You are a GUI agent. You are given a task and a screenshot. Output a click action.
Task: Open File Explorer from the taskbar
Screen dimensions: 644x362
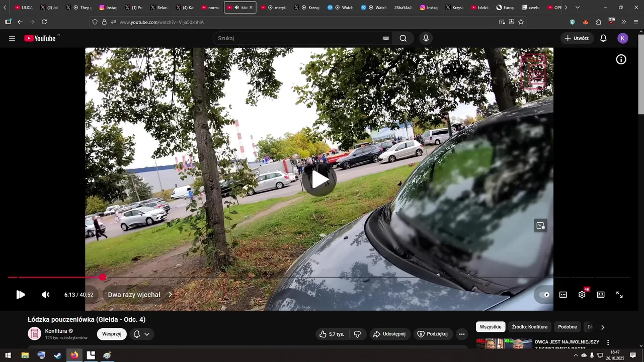25,355
